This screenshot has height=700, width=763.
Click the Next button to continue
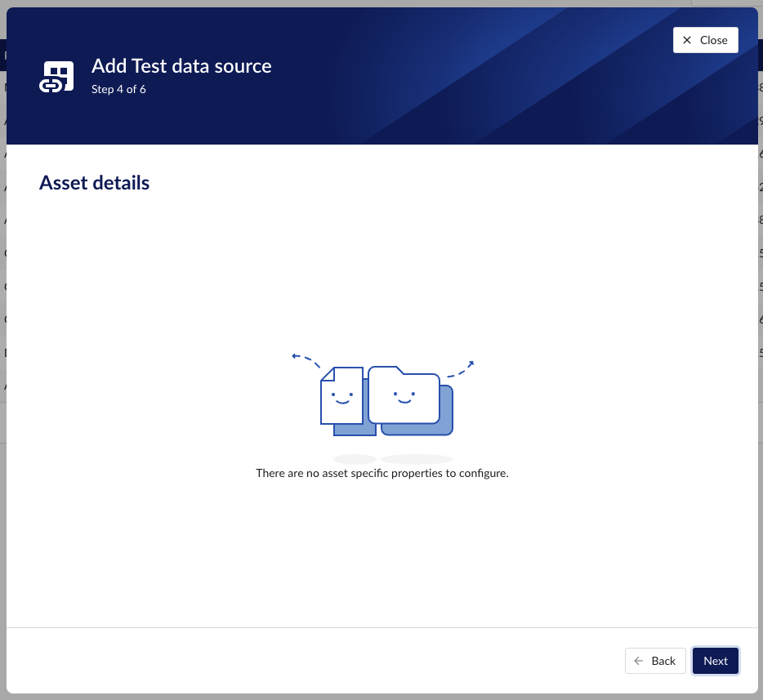[x=715, y=661]
